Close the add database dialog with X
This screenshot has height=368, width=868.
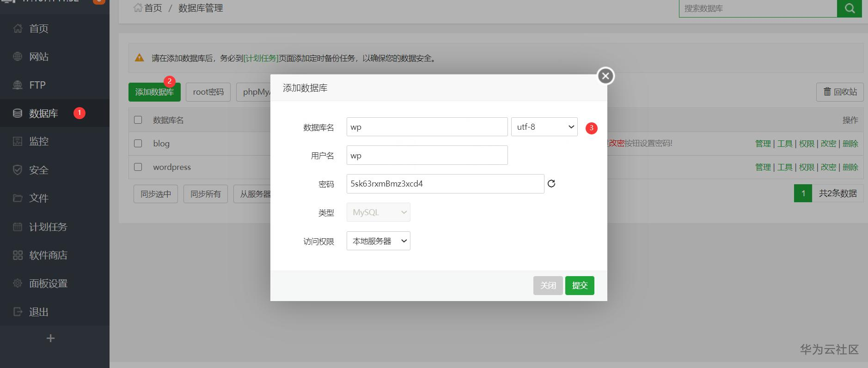coord(606,76)
